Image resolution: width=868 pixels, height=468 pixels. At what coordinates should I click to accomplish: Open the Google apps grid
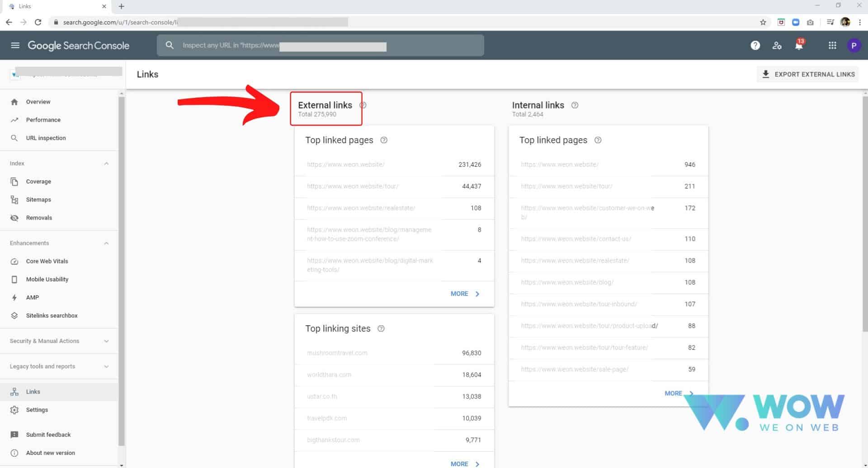coord(832,46)
